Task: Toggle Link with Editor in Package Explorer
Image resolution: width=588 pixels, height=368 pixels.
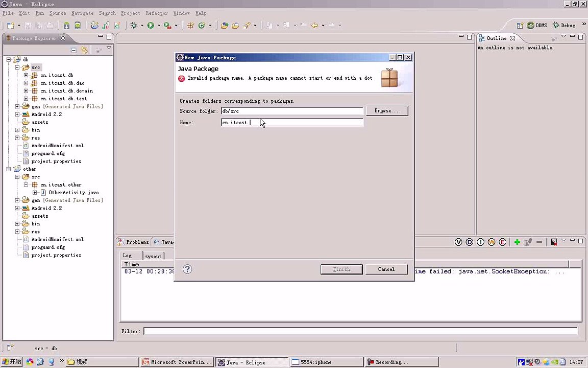Action: [84, 50]
